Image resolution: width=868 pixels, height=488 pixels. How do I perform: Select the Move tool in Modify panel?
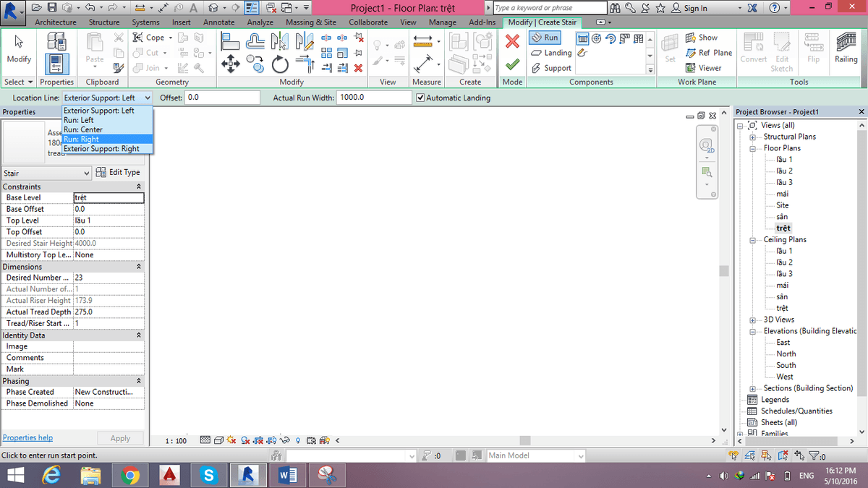[231, 64]
